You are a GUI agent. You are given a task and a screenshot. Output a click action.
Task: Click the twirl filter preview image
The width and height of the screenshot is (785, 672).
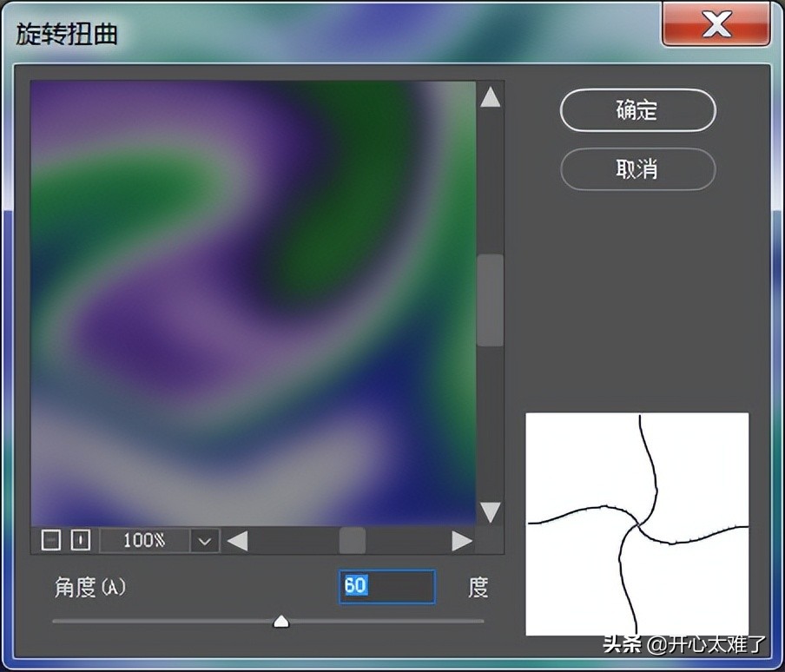(x=254, y=303)
